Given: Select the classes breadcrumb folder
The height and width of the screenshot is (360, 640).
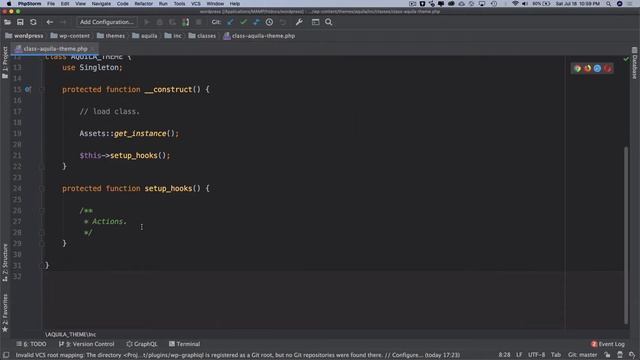Looking at the screenshot, I should (x=202, y=36).
